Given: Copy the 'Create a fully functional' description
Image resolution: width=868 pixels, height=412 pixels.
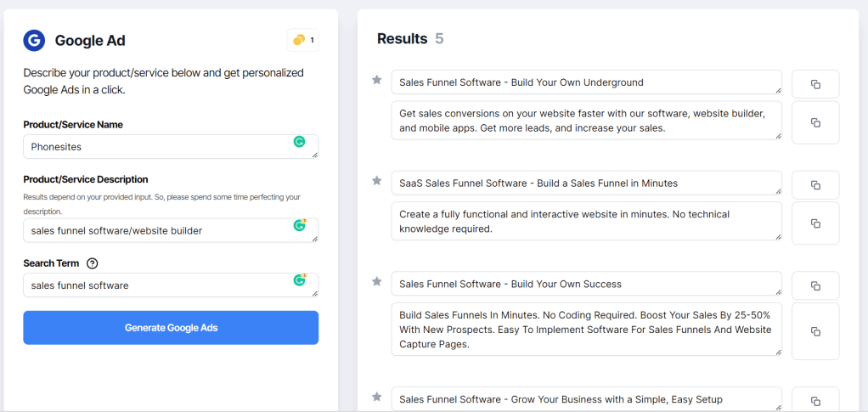Looking at the screenshot, I should click(x=815, y=223).
